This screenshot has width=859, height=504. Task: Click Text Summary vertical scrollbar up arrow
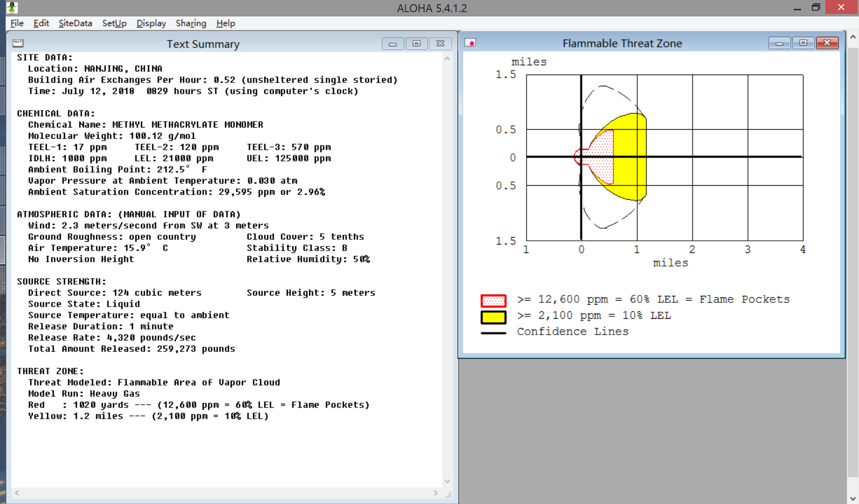[x=447, y=58]
